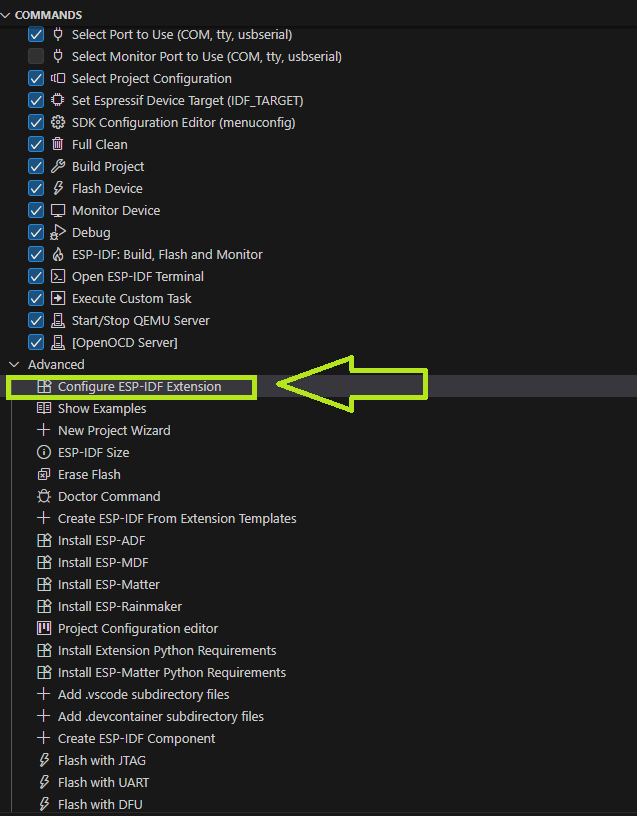637x816 pixels.
Task: Uncheck the Monitor Device checkbox
Action: (36, 211)
